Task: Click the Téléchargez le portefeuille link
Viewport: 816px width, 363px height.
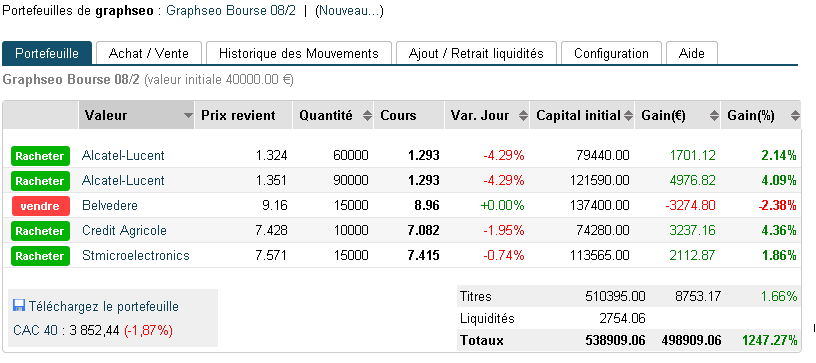Action: click(x=104, y=307)
